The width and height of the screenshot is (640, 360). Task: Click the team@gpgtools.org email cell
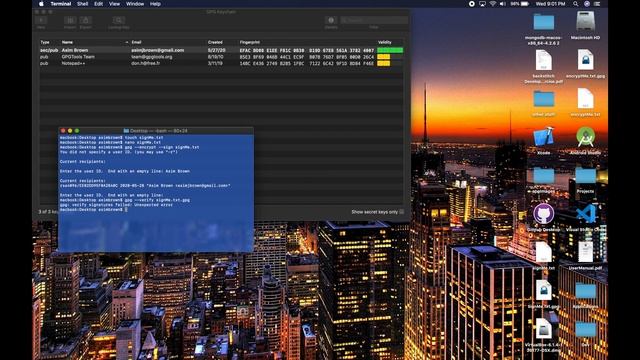[152, 57]
